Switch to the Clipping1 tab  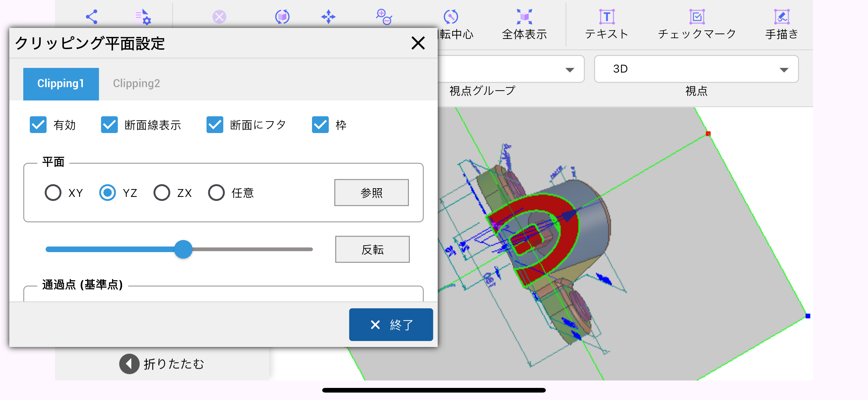[61, 84]
